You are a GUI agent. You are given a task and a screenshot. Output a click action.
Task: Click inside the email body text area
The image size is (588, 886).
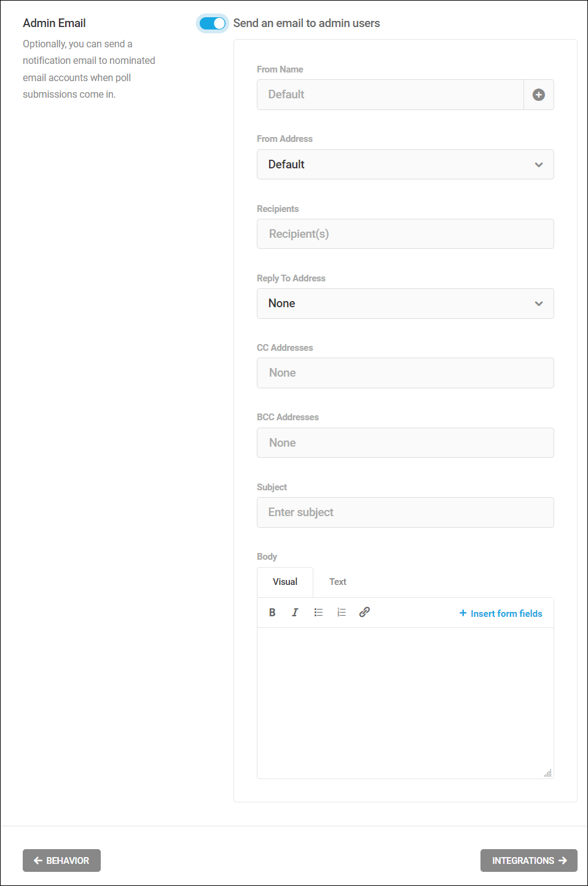coord(406,703)
